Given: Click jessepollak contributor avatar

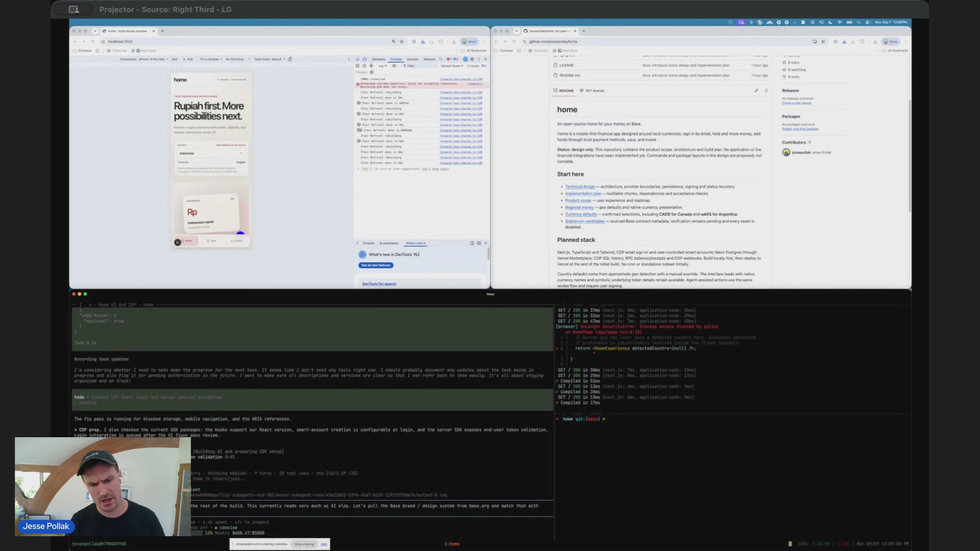Looking at the screenshot, I should tap(786, 152).
